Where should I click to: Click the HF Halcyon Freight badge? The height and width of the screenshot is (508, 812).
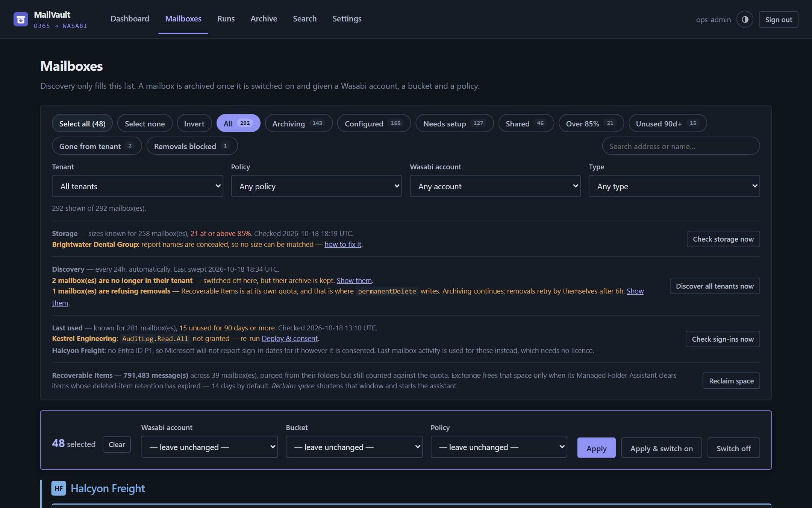[x=59, y=488]
